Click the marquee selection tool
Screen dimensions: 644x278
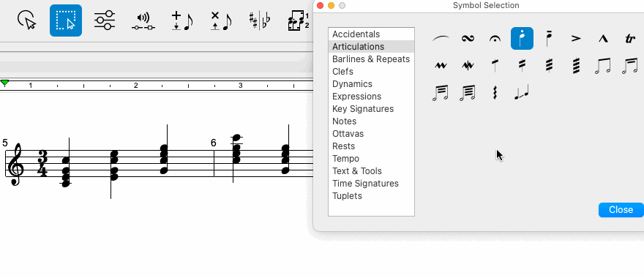point(66,20)
